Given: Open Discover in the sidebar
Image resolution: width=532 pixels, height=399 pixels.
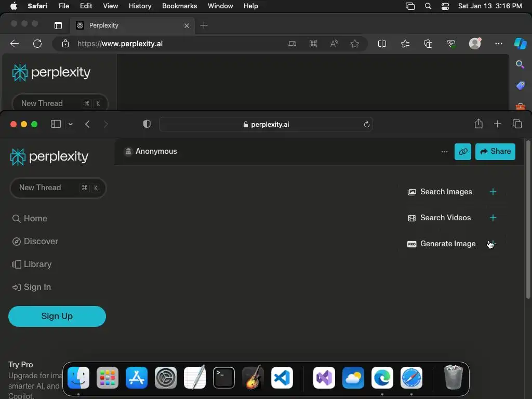Looking at the screenshot, I should click(35, 241).
